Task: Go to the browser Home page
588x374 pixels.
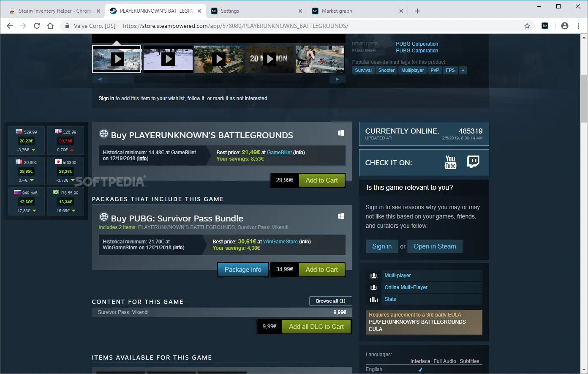Action: pyautogui.click(x=50, y=26)
